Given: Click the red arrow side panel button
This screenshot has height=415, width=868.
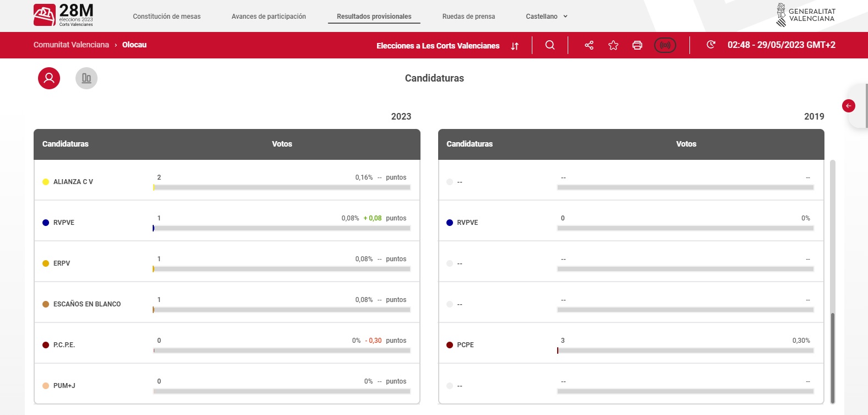Looking at the screenshot, I should pyautogui.click(x=849, y=106).
